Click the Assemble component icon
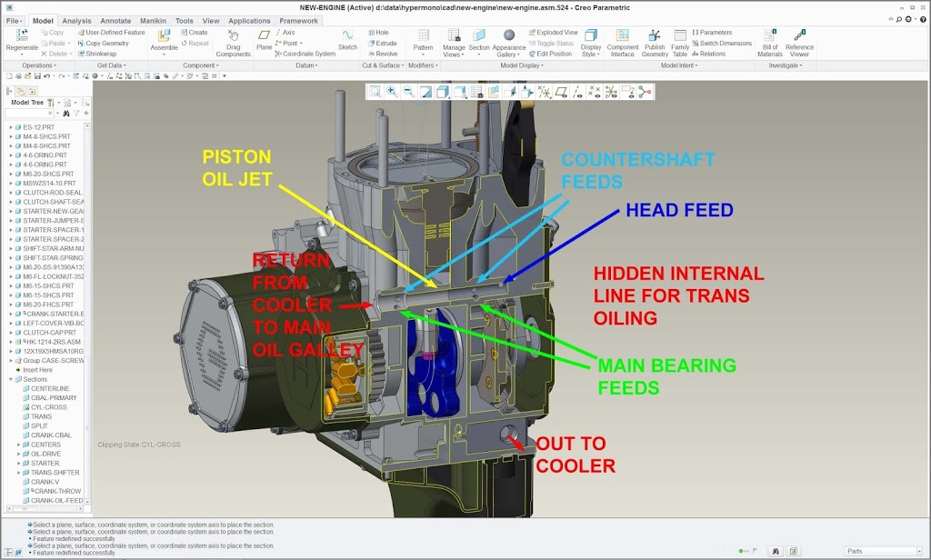This screenshot has height=560, width=931. pos(165,36)
